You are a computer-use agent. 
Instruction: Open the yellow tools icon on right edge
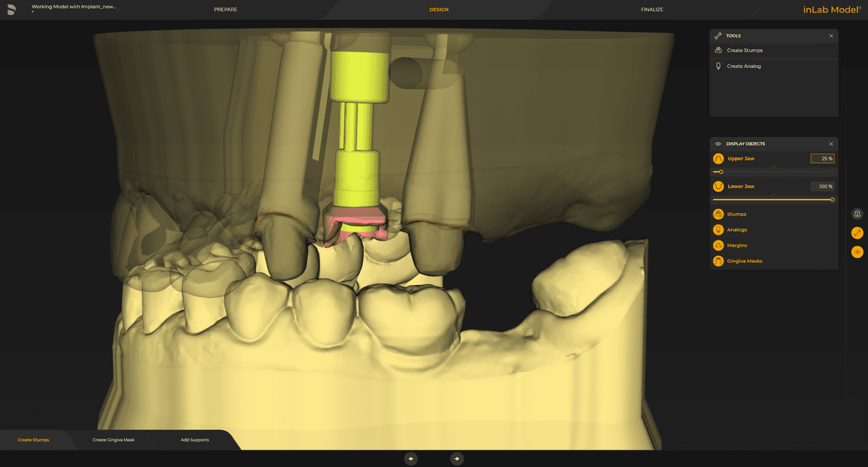[856, 233]
